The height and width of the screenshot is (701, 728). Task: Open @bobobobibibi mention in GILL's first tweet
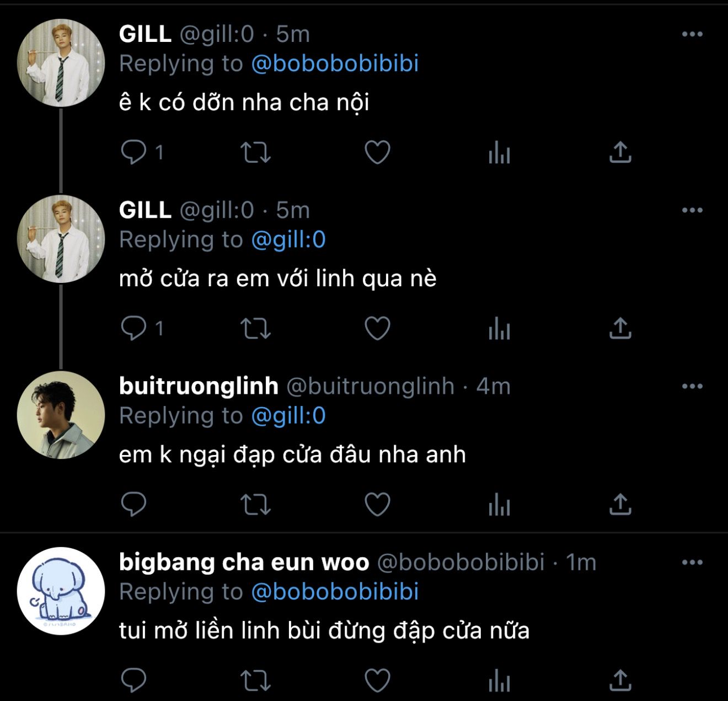335,63
